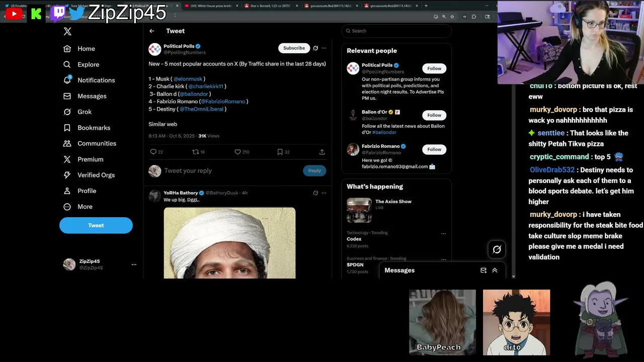
Task: Open the image in YoRHa Bathory reply
Action: [229, 243]
